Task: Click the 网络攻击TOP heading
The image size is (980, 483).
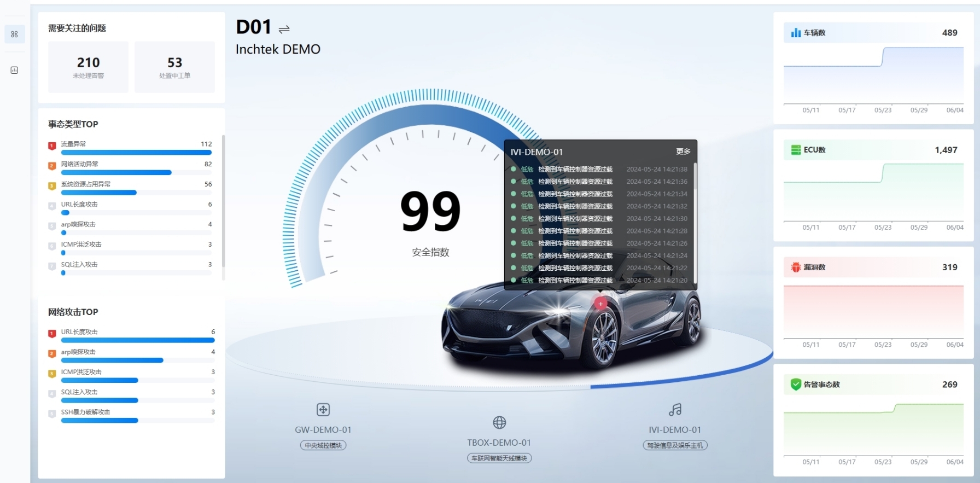Action: (73, 312)
